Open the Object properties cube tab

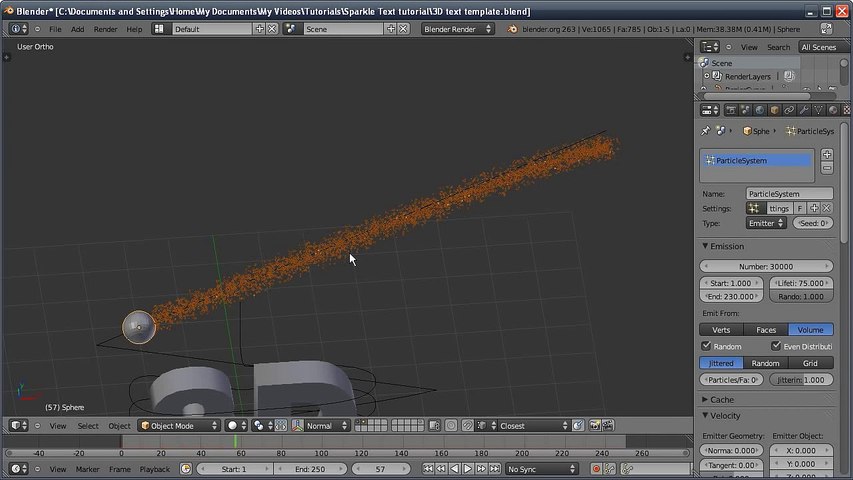pyautogui.click(x=775, y=110)
